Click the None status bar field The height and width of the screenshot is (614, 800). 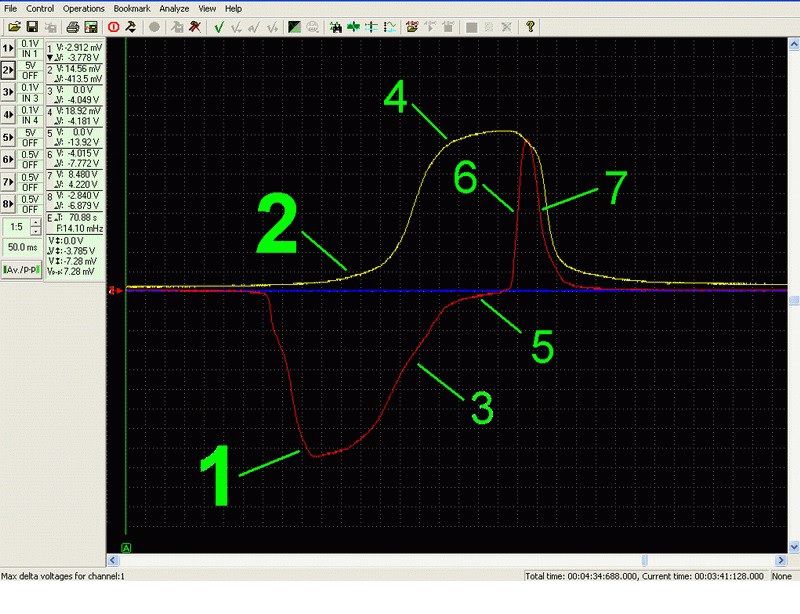tap(782, 576)
